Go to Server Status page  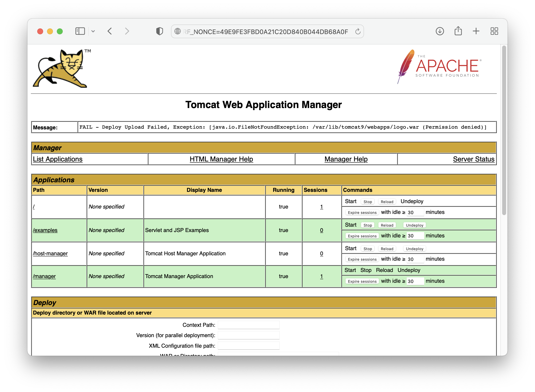474,159
